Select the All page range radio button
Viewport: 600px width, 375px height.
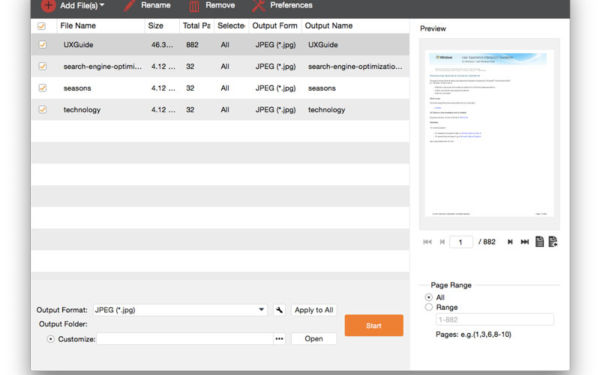click(429, 297)
